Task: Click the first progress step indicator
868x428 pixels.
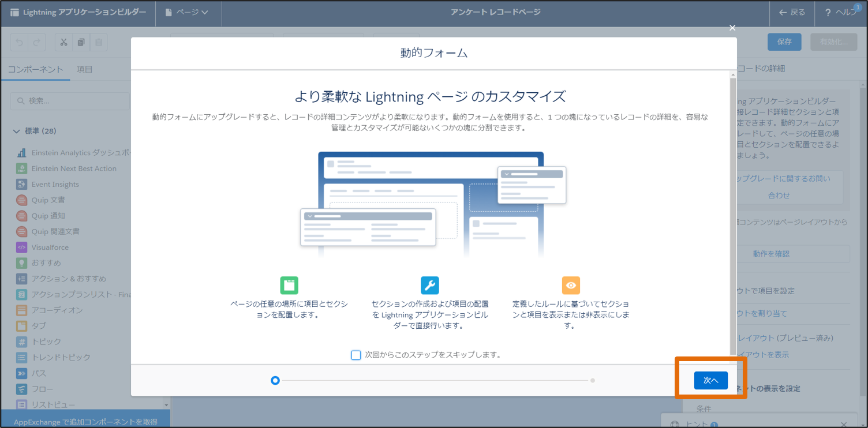Action: pyautogui.click(x=275, y=380)
